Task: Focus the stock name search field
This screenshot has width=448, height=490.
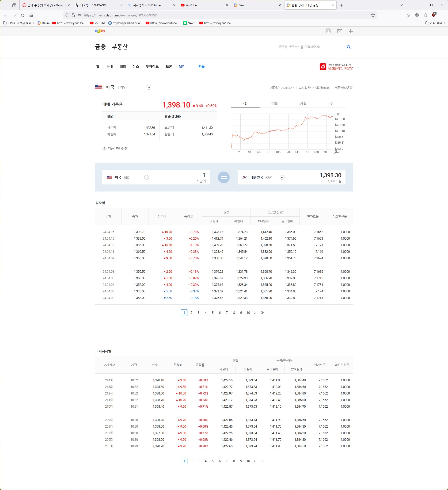Action: click(311, 47)
